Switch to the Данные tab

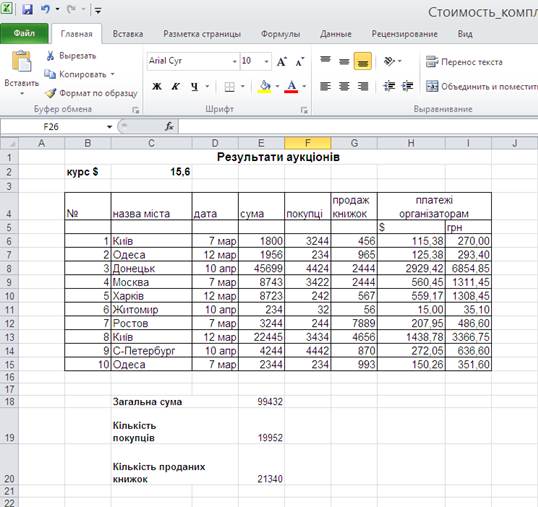(336, 34)
